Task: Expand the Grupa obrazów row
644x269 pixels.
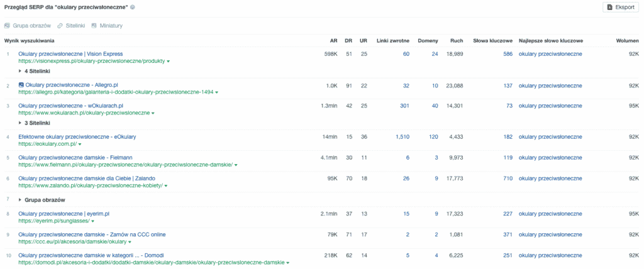Action: pyautogui.click(x=42, y=200)
